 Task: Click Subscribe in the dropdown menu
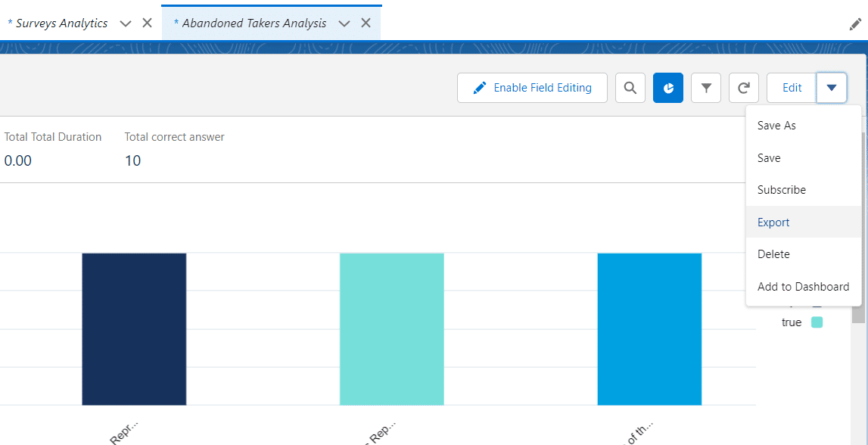[782, 190]
